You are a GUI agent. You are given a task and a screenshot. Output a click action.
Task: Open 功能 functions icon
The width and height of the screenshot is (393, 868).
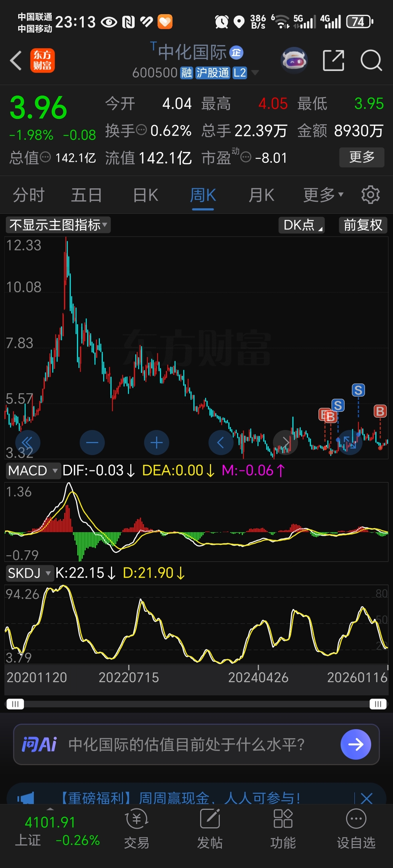pyautogui.click(x=283, y=828)
